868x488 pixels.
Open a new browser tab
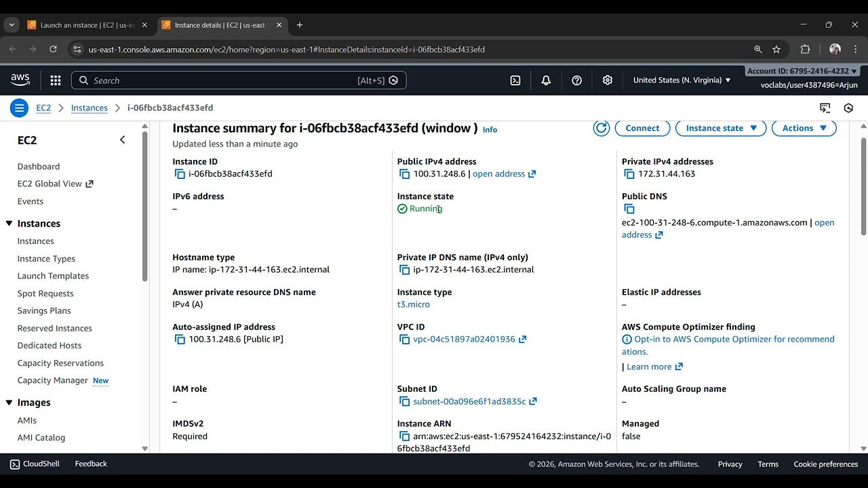click(300, 25)
